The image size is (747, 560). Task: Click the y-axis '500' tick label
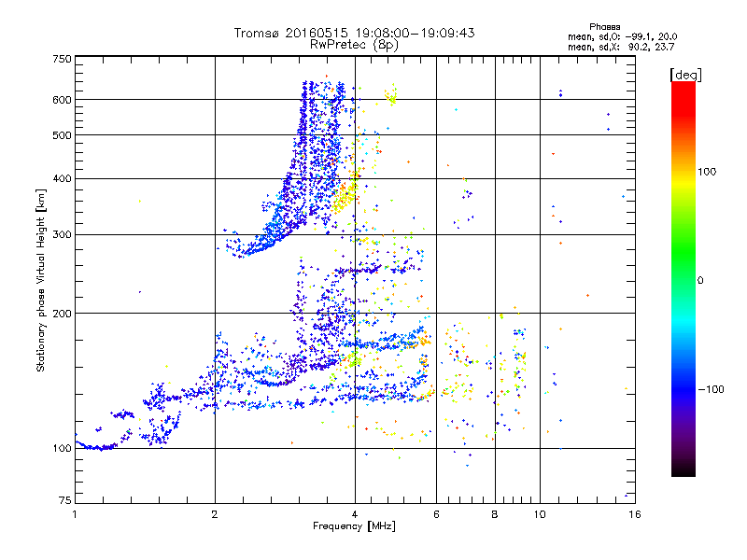62,135
